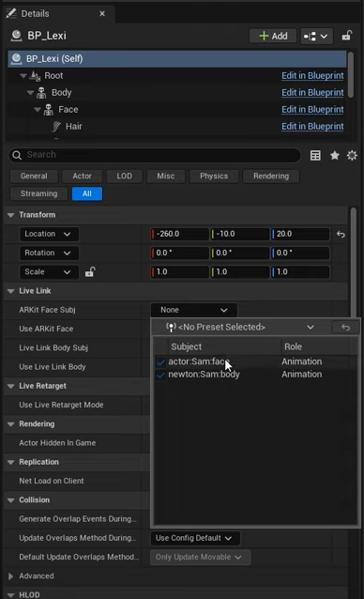This screenshot has height=599, width=364.
Task: Select the LOD filter tab
Action: pyautogui.click(x=125, y=177)
